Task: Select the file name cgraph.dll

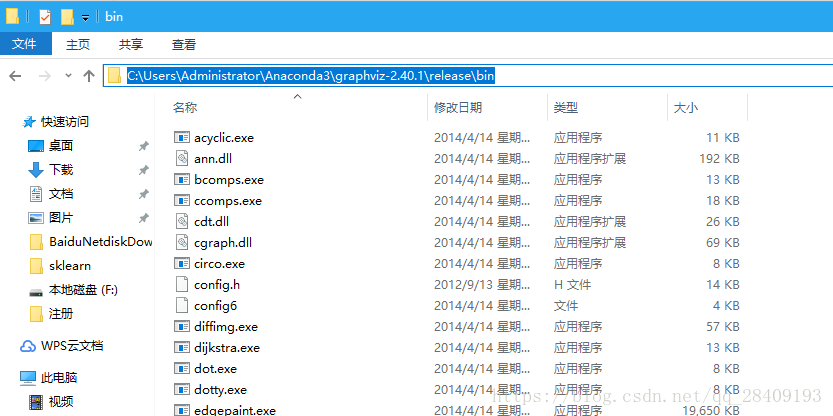Action: (x=223, y=243)
